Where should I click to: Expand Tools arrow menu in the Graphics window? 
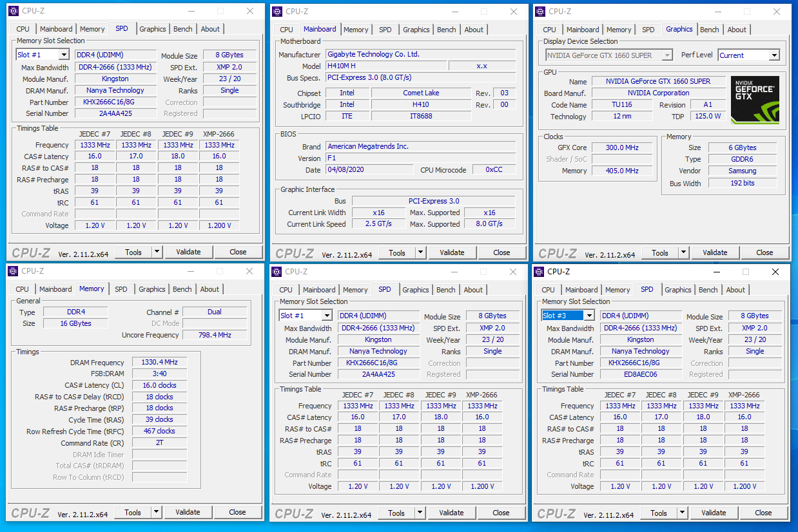[683, 253]
